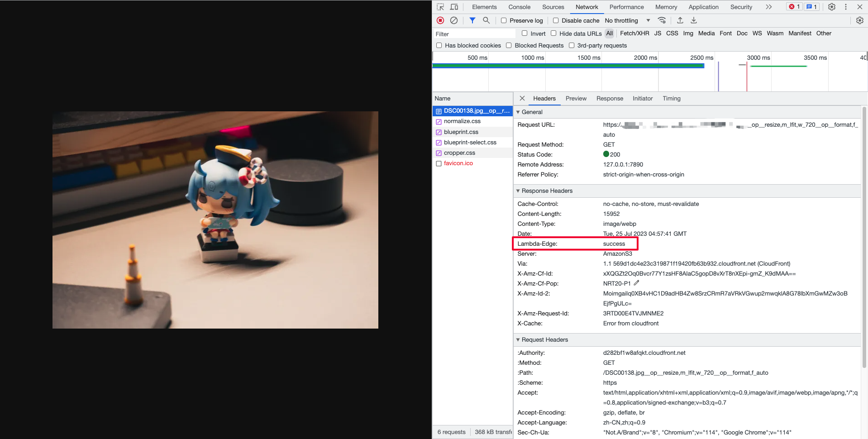This screenshot has height=439, width=868.
Task: Close the request details pane
Action: coord(522,98)
